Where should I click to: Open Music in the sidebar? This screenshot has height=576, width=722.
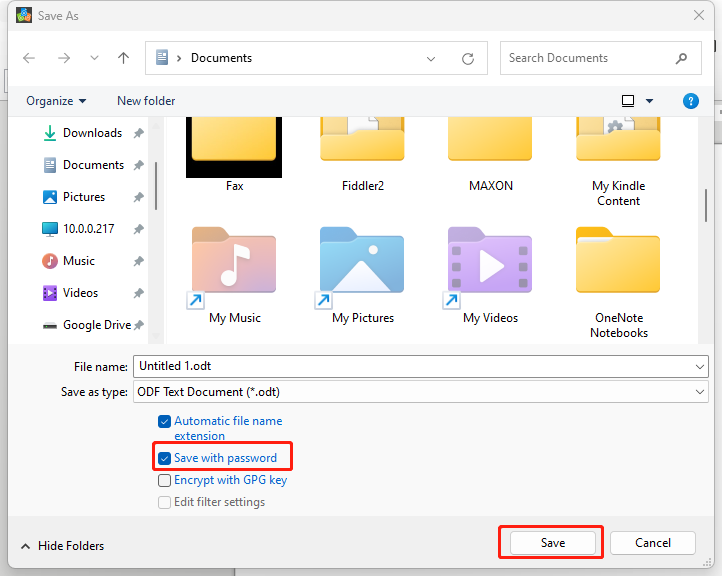point(79,261)
